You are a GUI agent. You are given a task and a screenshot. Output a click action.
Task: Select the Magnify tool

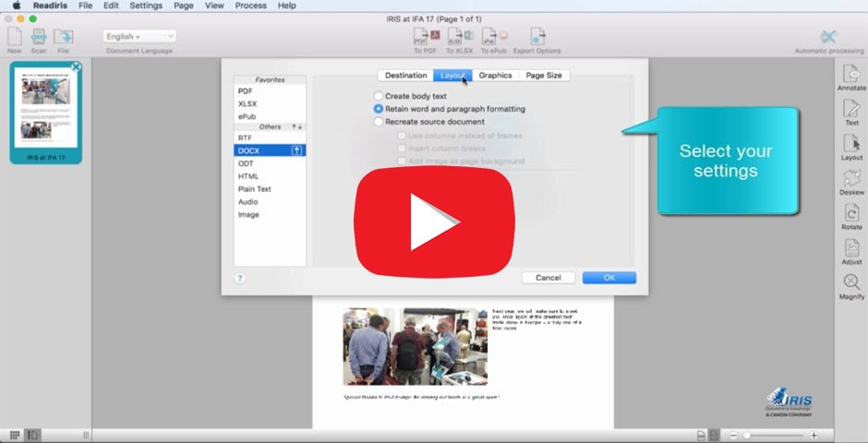(x=851, y=286)
